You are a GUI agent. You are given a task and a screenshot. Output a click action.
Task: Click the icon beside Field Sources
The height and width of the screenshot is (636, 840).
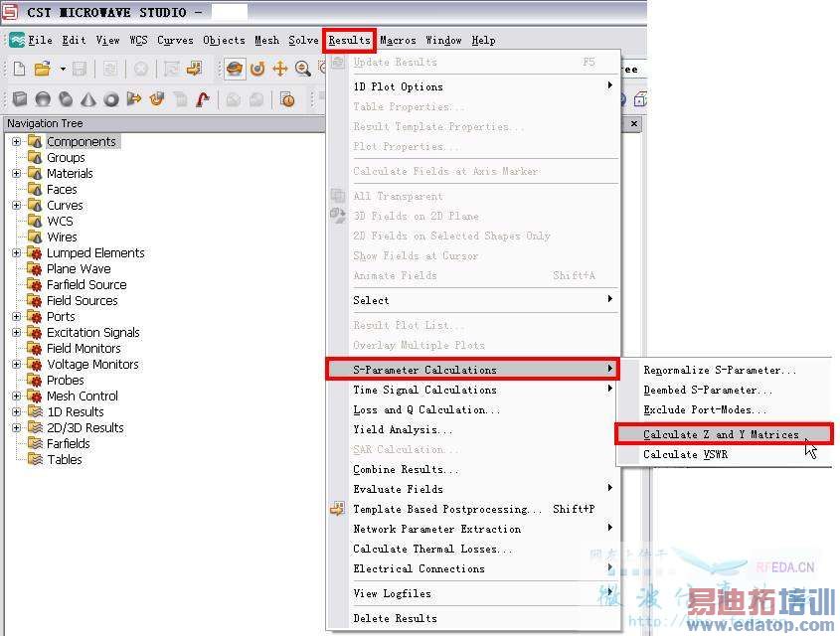35,300
